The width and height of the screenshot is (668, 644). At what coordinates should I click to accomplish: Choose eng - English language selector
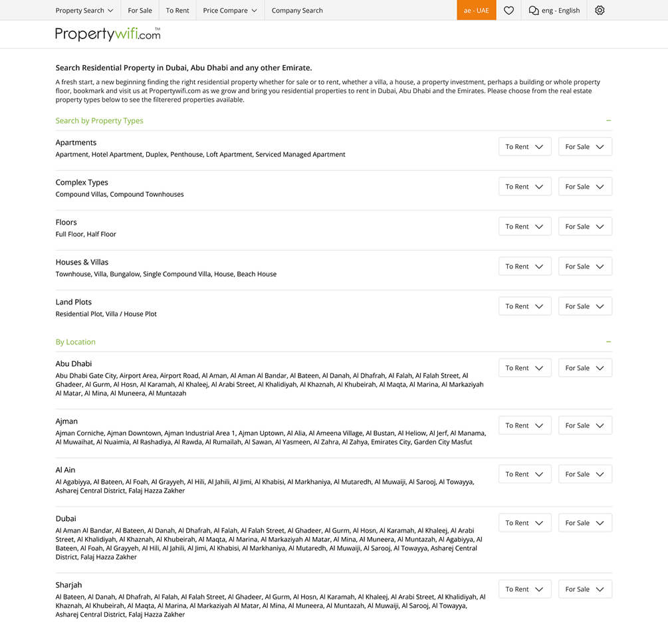(x=560, y=11)
